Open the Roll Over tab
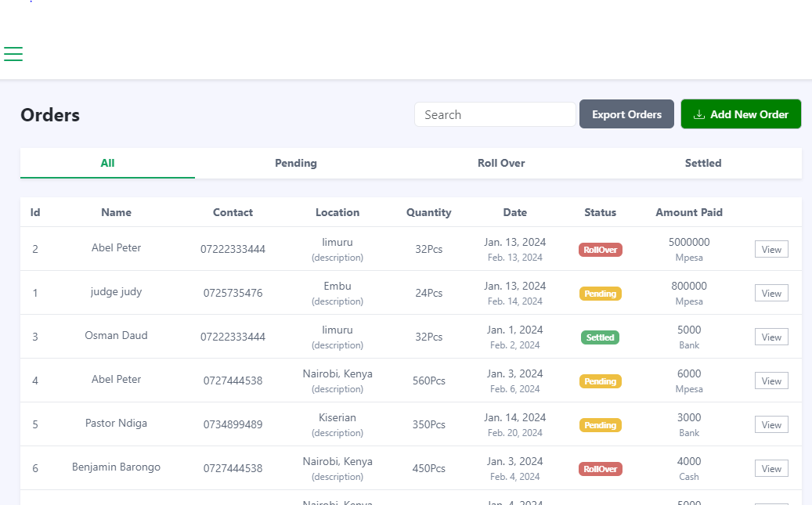 pyautogui.click(x=501, y=163)
